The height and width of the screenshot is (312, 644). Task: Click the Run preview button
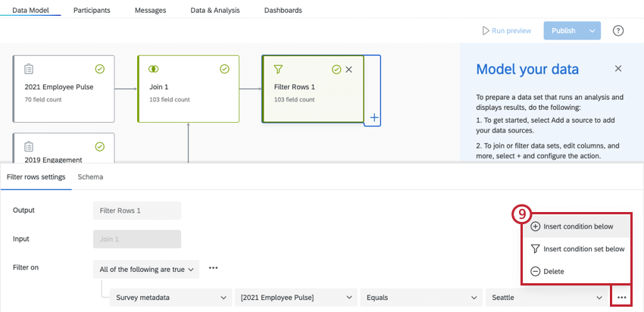pyautogui.click(x=507, y=31)
